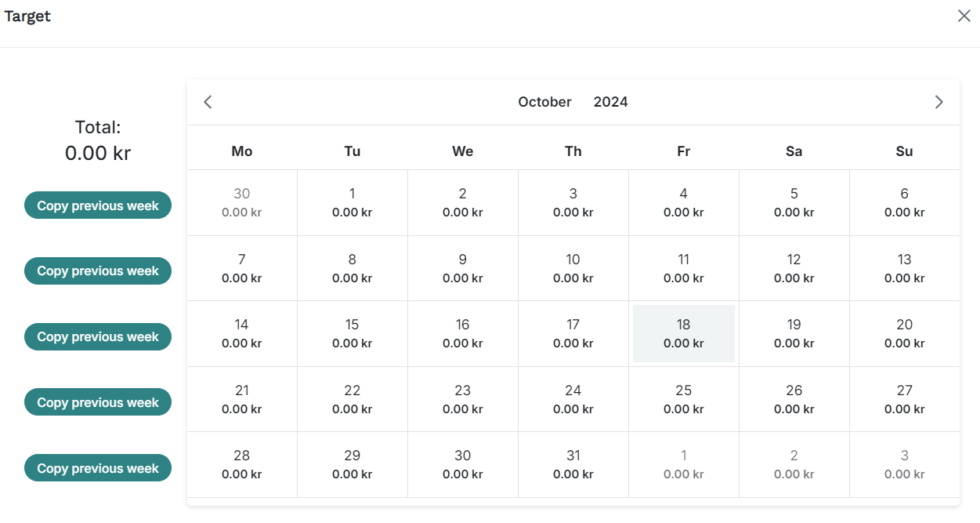This screenshot has width=980, height=523.
Task: Close the Target dialog
Action: (964, 16)
